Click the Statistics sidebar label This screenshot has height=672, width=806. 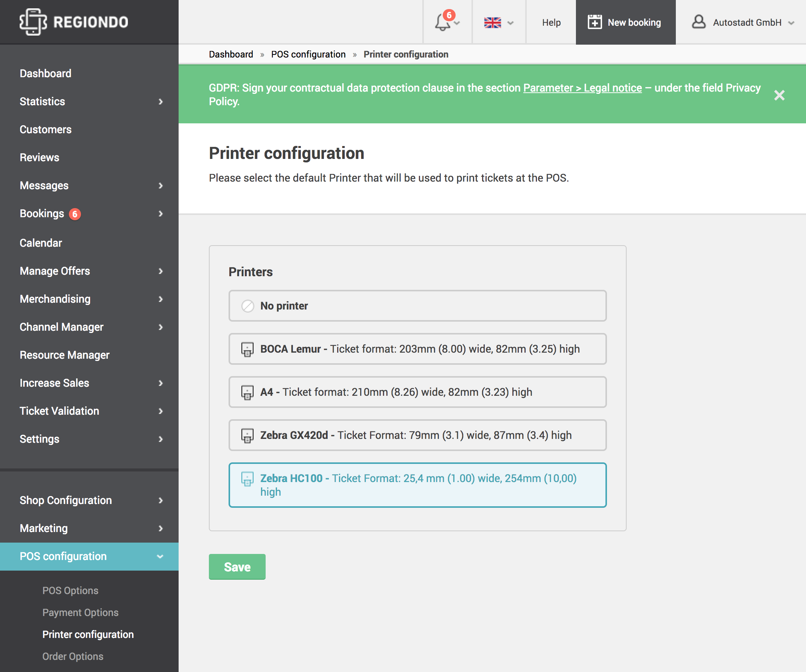[x=42, y=101]
